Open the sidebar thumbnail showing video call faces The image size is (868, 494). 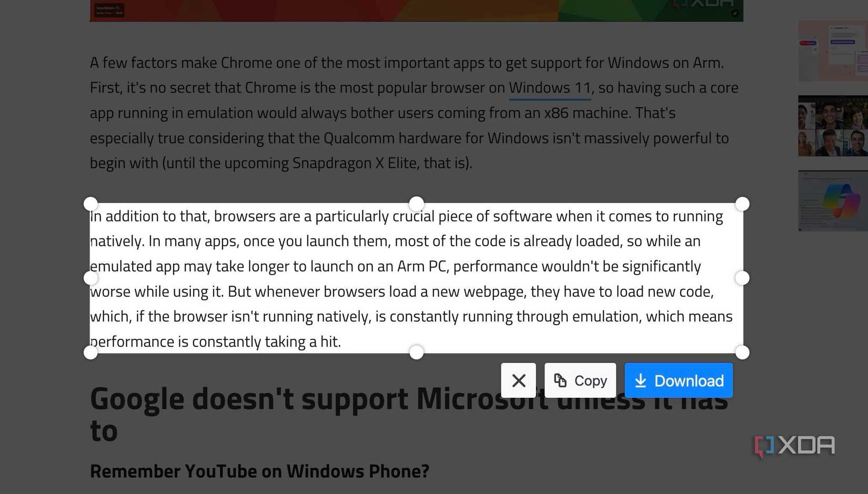(833, 126)
